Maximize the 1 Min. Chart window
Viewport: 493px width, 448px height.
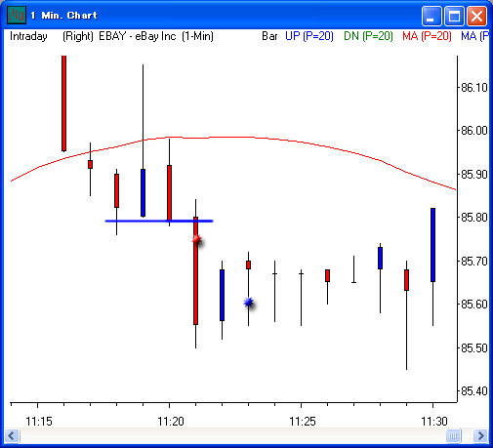tap(454, 16)
